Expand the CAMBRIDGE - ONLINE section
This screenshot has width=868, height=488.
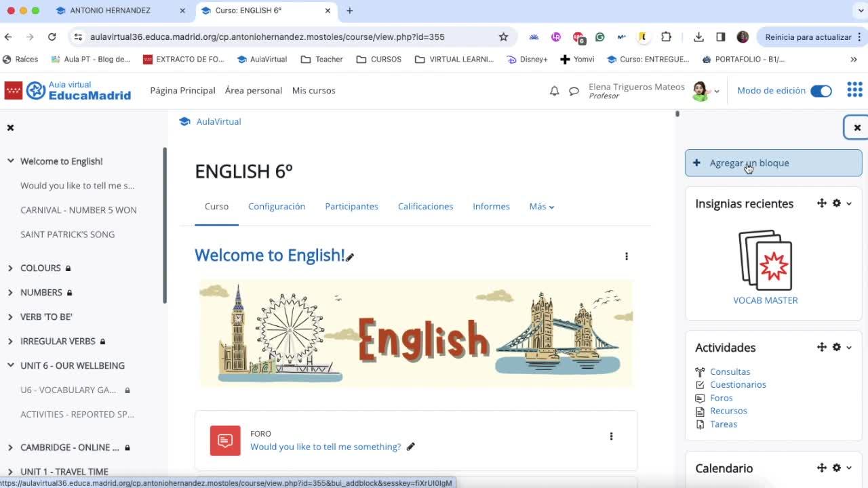coord(10,447)
